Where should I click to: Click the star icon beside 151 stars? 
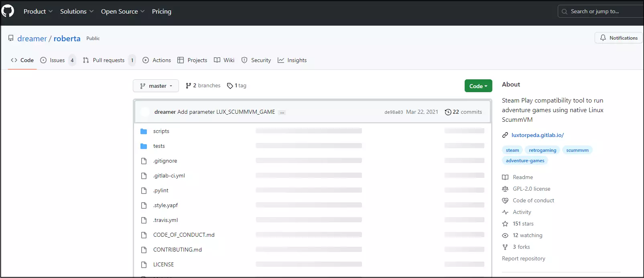point(505,224)
